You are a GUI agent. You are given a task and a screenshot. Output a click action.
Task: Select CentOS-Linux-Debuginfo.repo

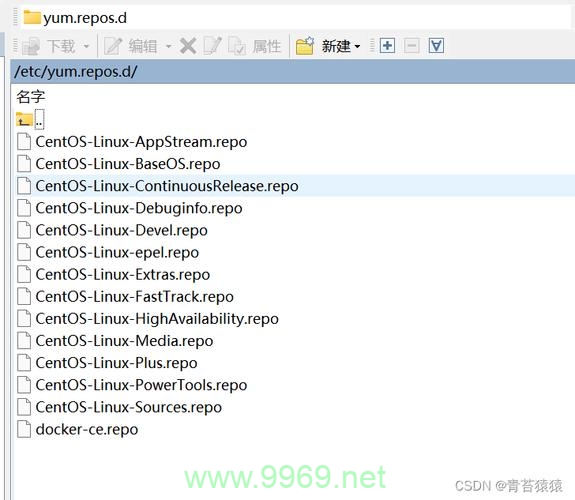point(139,208)
